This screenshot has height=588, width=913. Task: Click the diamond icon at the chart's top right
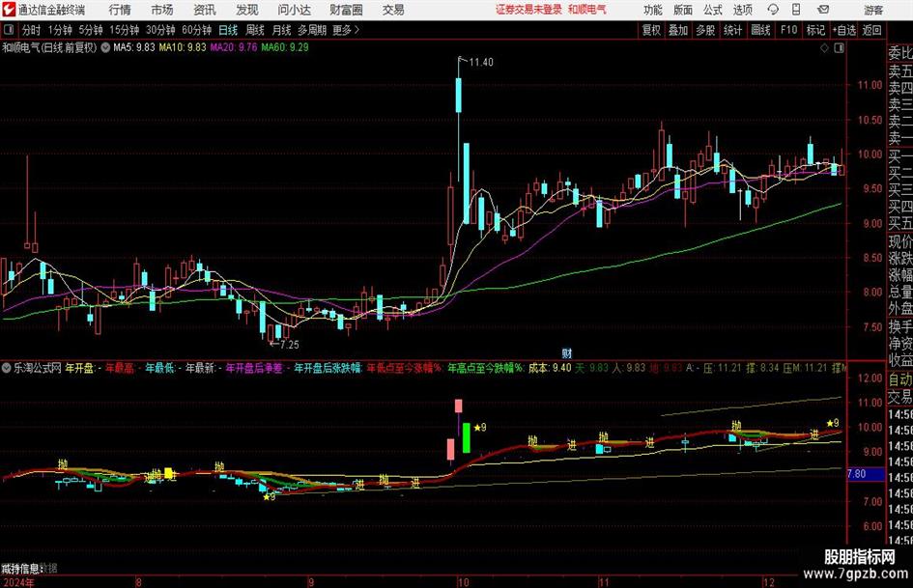(824, 48)
